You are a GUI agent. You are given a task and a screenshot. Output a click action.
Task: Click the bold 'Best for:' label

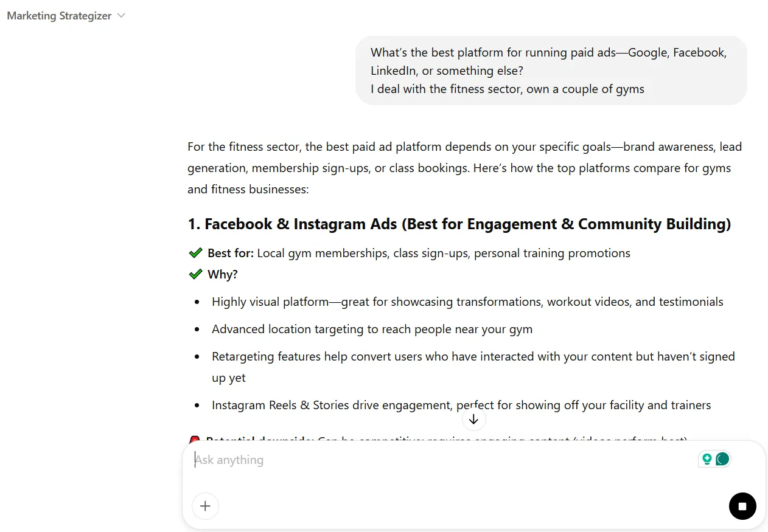231,253
